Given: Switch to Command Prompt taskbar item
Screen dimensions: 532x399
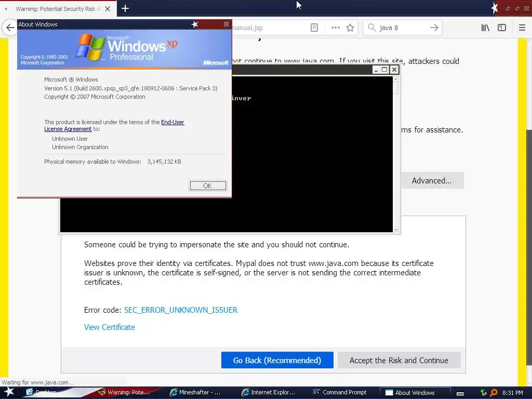Looking at the screenshot, I should (340, 392).
